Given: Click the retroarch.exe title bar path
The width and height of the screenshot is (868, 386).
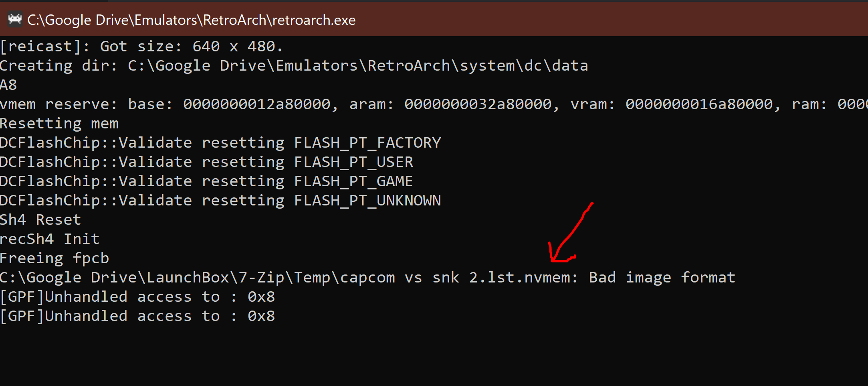Looking at the screenshot, I should 192,20.
